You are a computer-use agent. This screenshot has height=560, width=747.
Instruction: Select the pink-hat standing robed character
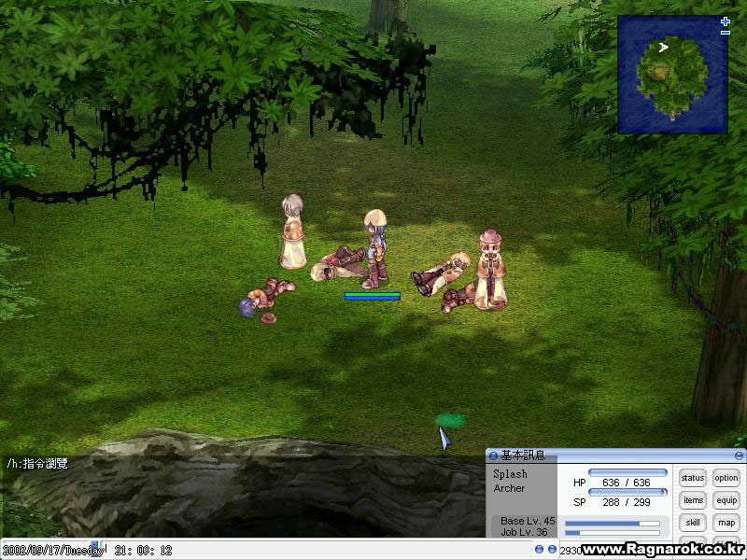491,270
